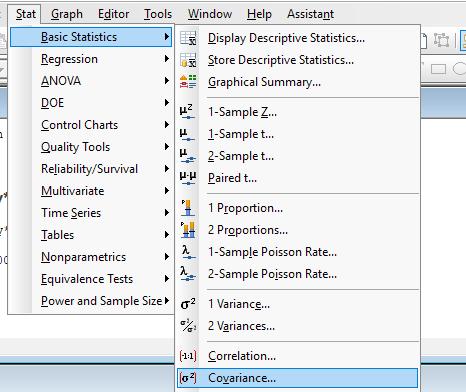Click the 2 Proportions icon
The height and width of the screenshot is (392, 466).
[x=188, y=230]
